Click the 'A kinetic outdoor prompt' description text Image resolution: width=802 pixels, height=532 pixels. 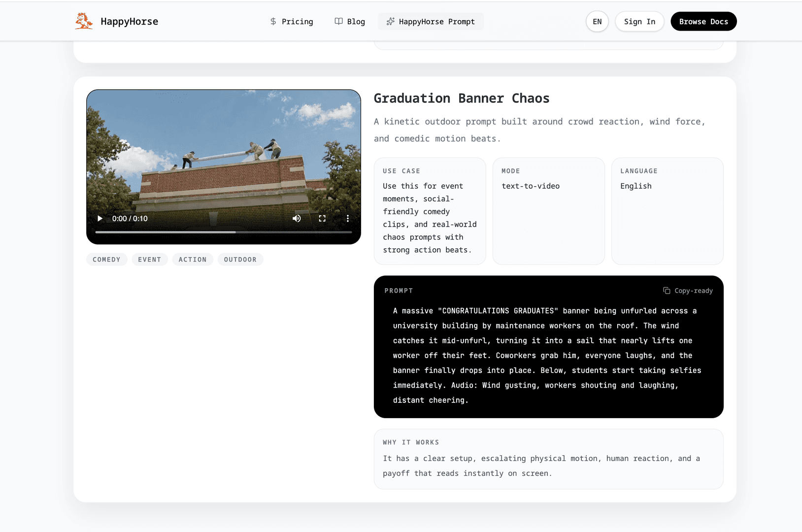pos(539,130)
